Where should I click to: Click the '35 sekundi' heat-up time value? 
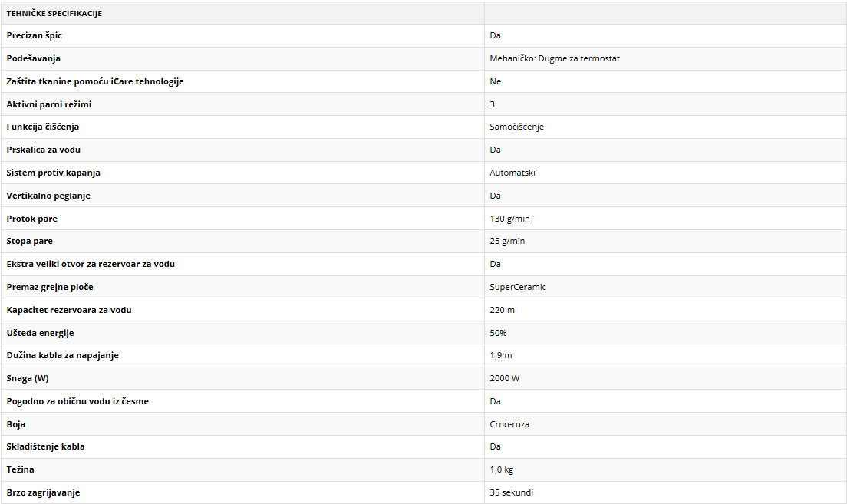[x=511, y=492]
